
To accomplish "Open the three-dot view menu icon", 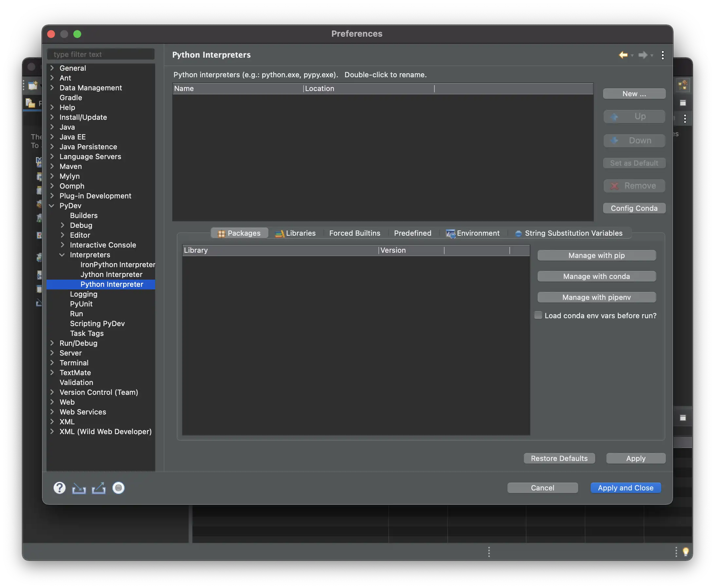I will pyautogui.click(x=663, y=55).
